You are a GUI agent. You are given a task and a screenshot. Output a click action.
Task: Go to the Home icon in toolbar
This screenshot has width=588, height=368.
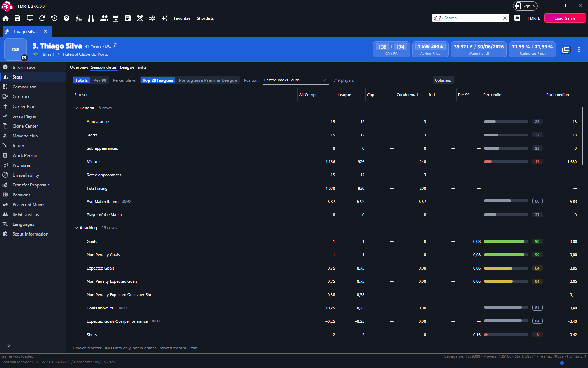pos(6,18)
